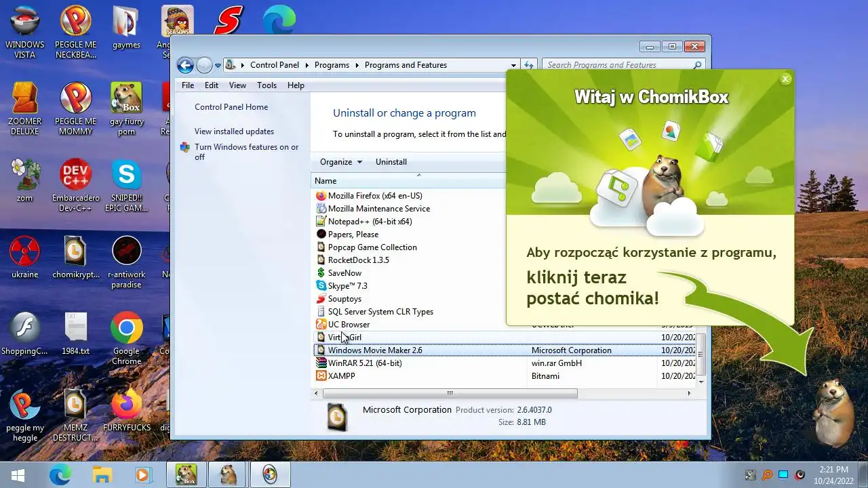Click the horizontal scrollbar of program list
Viewport: 868px width, 488px height.
450,393
